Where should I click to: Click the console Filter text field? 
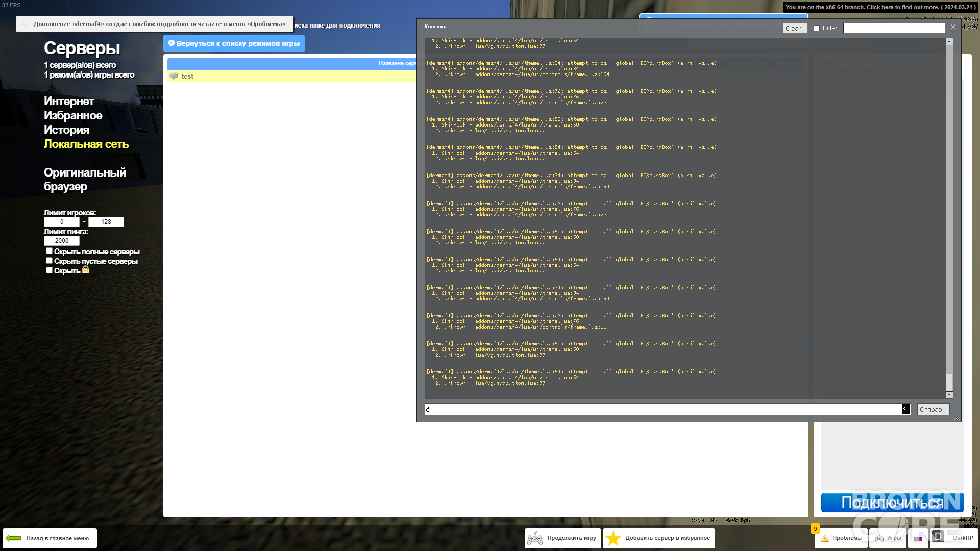(x=894, y=28)
